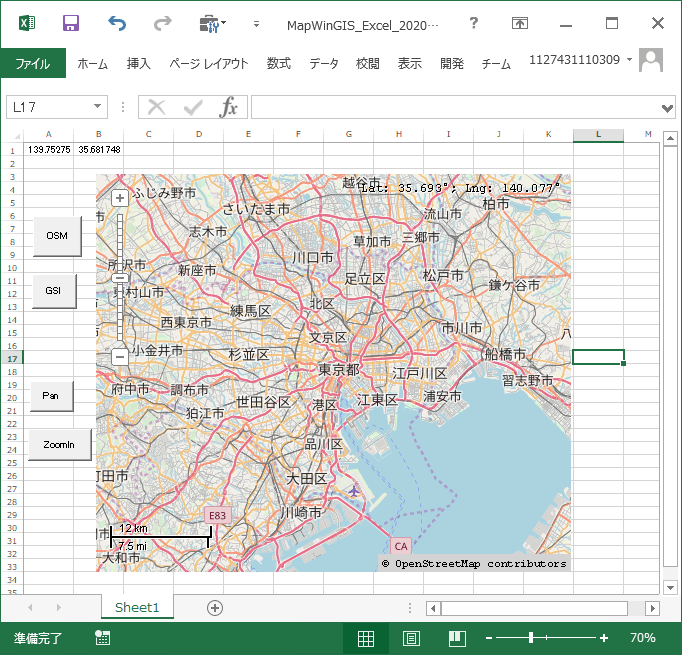The width and height of the screenshot is (682, 655).
Task: Open Insert Function fx dialog
Action: click(229, 107)
